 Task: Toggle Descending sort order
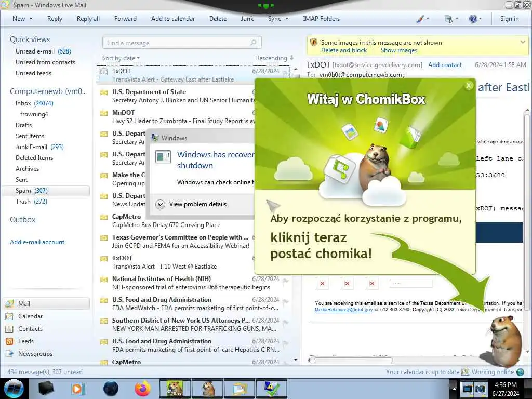(274, 58)
